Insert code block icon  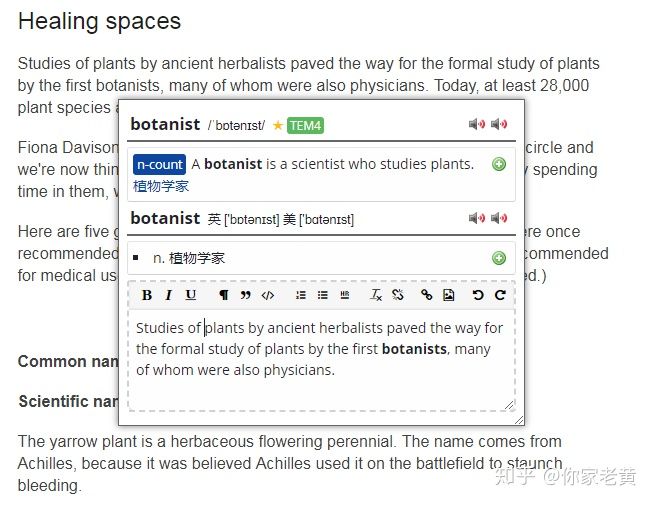pyautogui.click(x=267, y=295)
